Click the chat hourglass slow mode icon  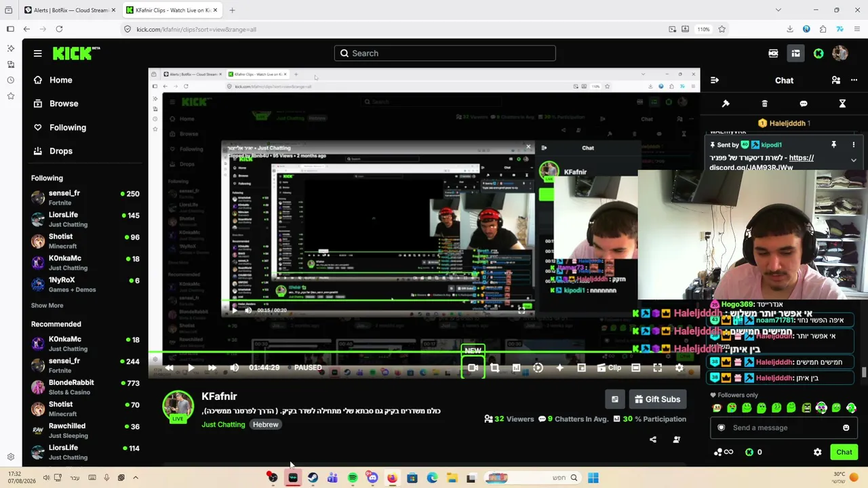click(842, 104)
